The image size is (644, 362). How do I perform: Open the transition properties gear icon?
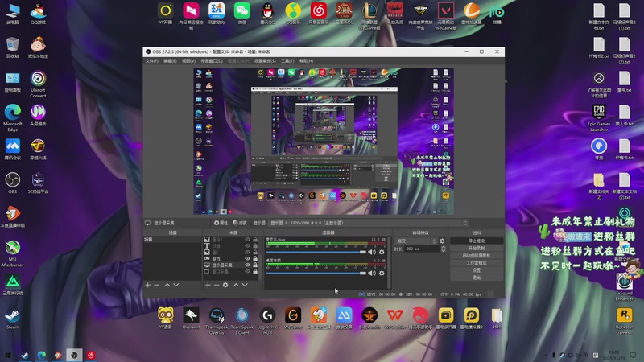coord(442,241)
